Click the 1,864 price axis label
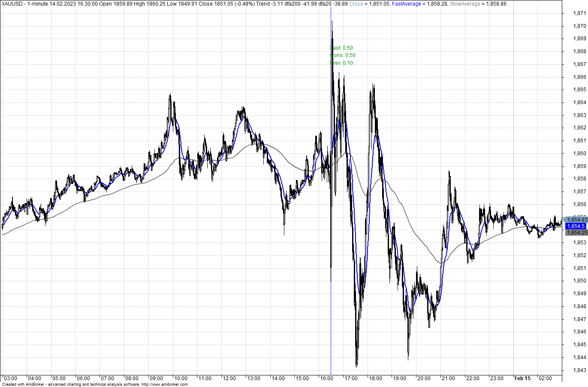The image size is (588, 387). [x=580, y=102]
